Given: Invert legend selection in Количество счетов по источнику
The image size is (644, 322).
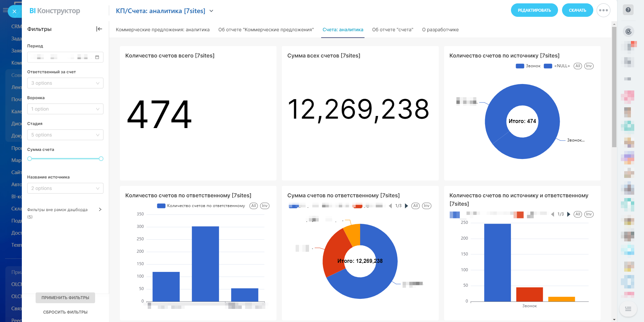Looking at the screenshot, I should [589, 66].
